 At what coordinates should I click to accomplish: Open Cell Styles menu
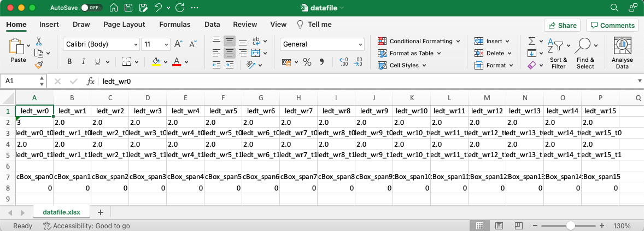(x=402, y=65)
